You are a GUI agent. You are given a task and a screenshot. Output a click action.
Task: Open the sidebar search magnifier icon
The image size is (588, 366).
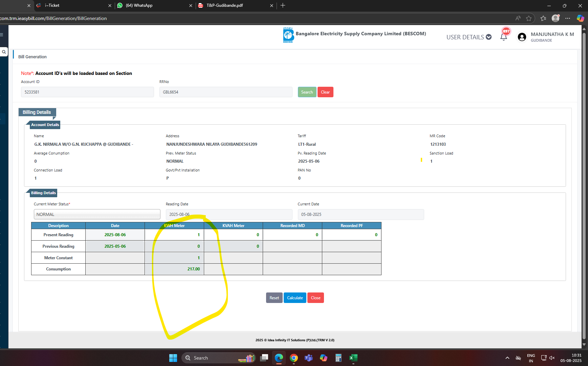click(4, 52)
